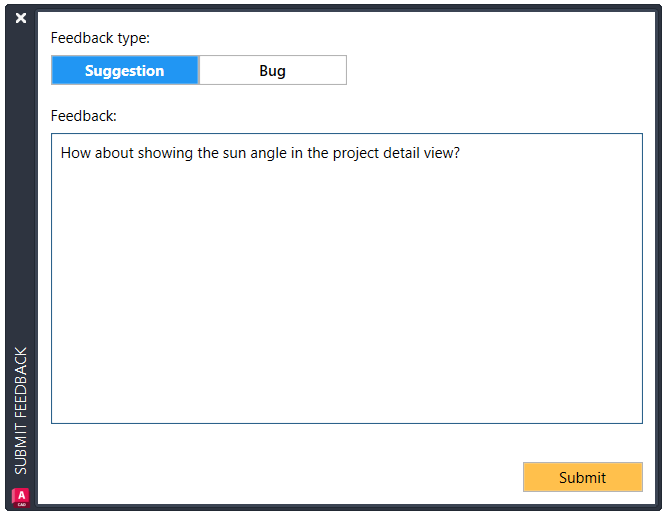Close the Submit Feedback palette
The width and height of the screenshot is (665, 513).
pyautogui.click(x=21, y=18)
